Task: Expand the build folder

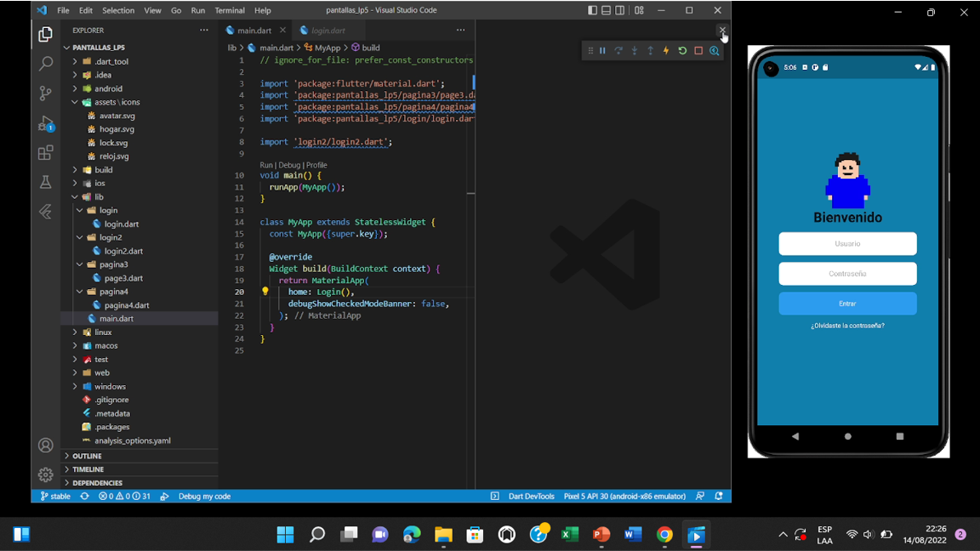Action: (75, 170)
